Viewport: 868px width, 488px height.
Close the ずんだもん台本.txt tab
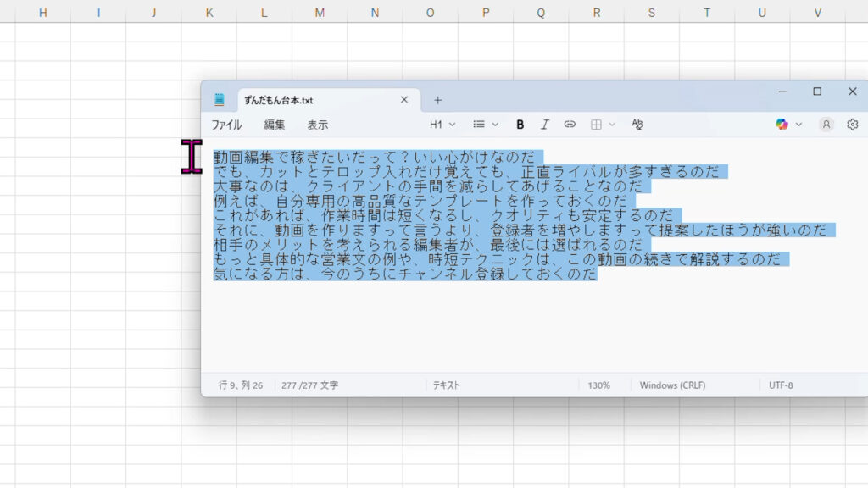[404, 100]
